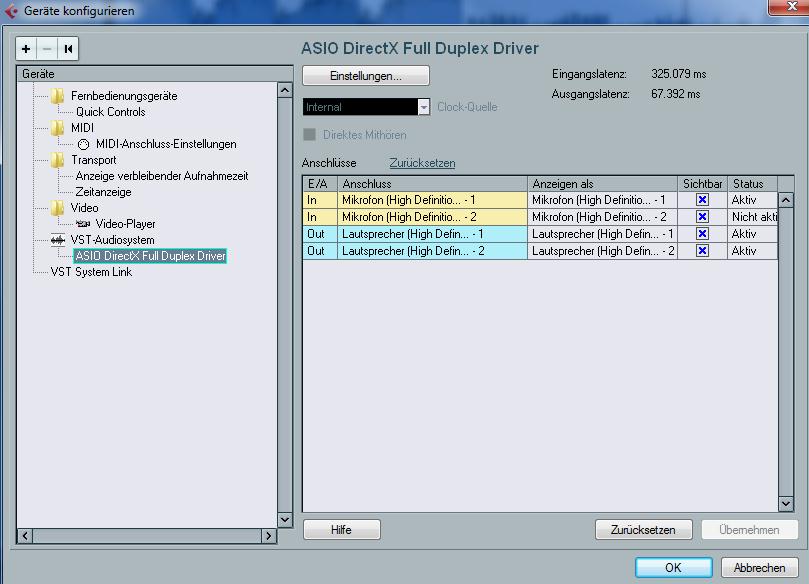Click ports table scroll up arrow
This screenshot has height=584, width=809.
tap(786, 200)
